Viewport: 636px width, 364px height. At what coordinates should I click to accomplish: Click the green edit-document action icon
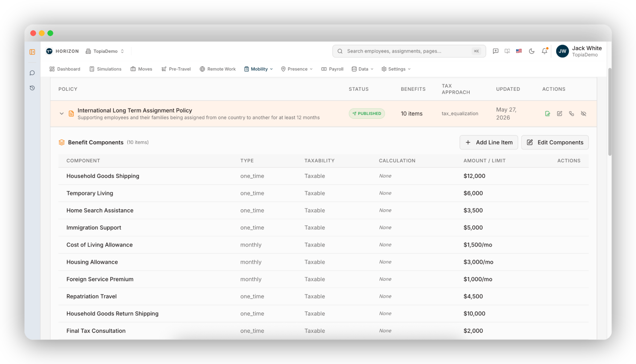(x=548, y=114)
